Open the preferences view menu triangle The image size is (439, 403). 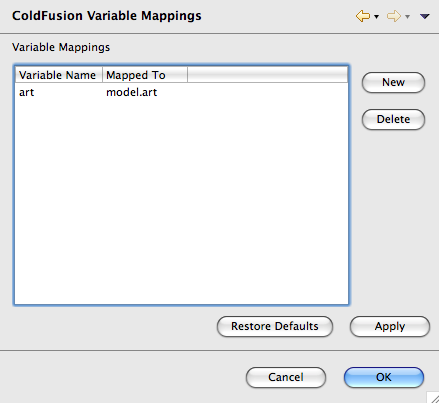pyautogui.click(x=424, y=16)
